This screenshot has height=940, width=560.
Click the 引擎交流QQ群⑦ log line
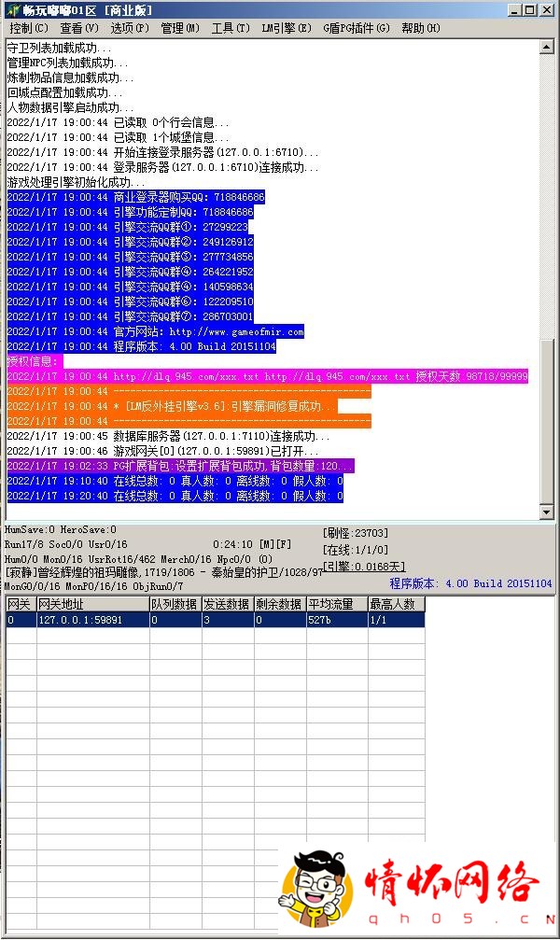pos(130,316)
